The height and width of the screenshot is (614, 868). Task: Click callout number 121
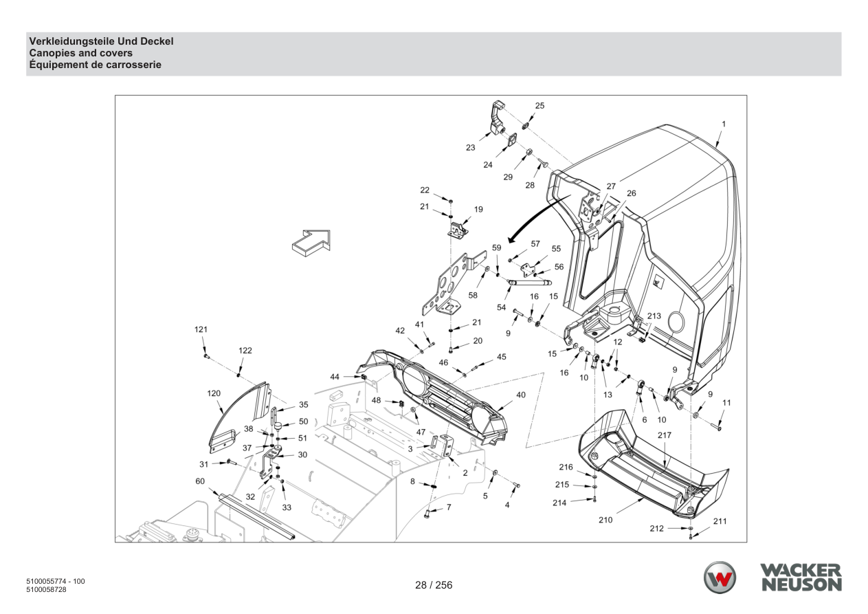coord(201,330)
